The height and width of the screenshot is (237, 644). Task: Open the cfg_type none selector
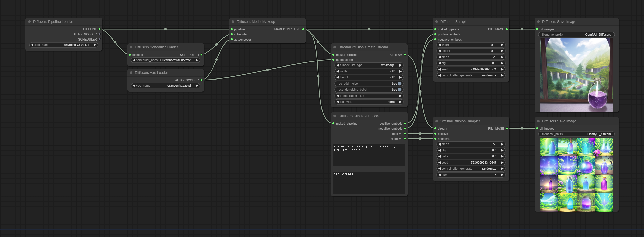[369, 102]
